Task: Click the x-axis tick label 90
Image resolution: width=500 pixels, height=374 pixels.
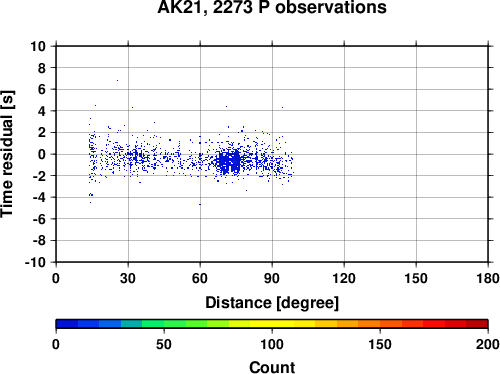Action: point(272,278)
